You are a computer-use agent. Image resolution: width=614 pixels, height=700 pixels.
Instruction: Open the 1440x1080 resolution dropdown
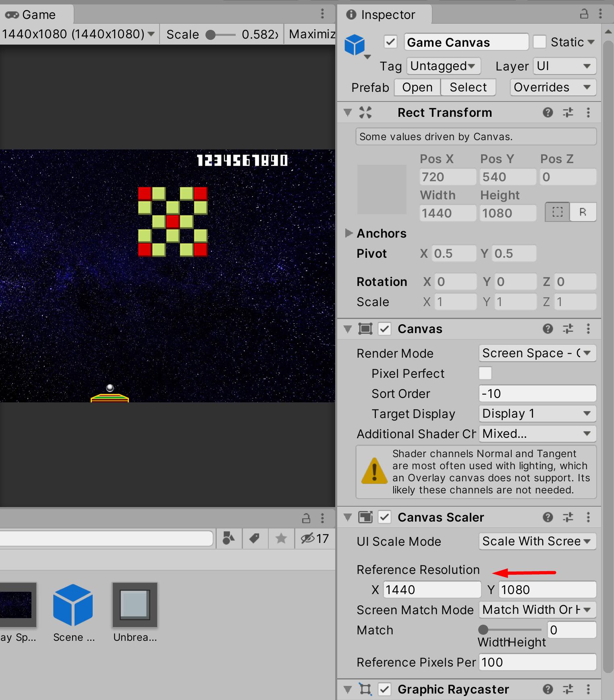tap(79, 34)
